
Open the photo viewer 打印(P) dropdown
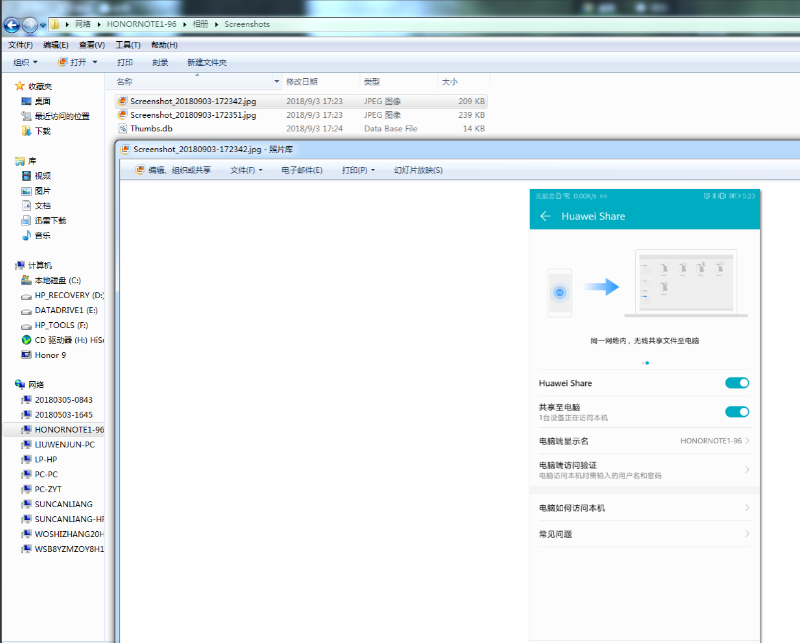[358, 170]
